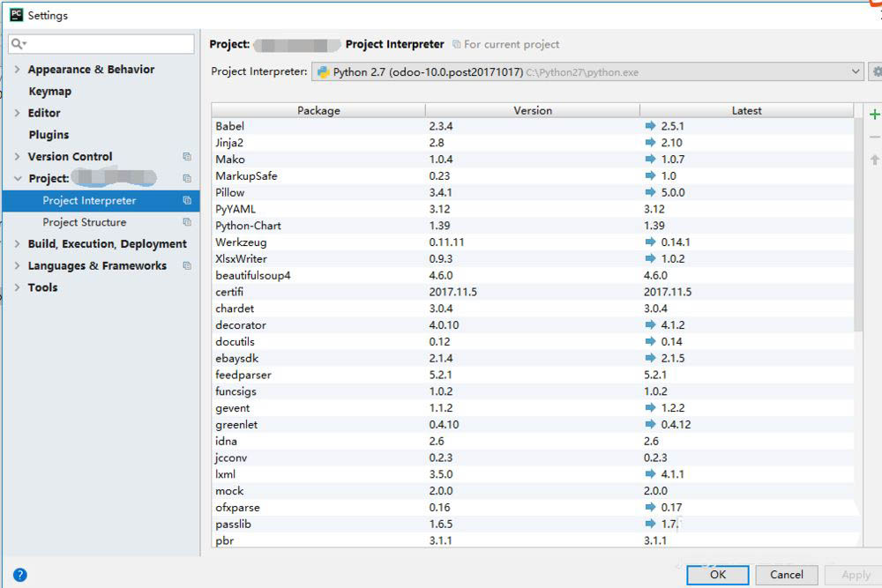Select the Mako package row
Viewport: 882px width, 588px height.
533,159
